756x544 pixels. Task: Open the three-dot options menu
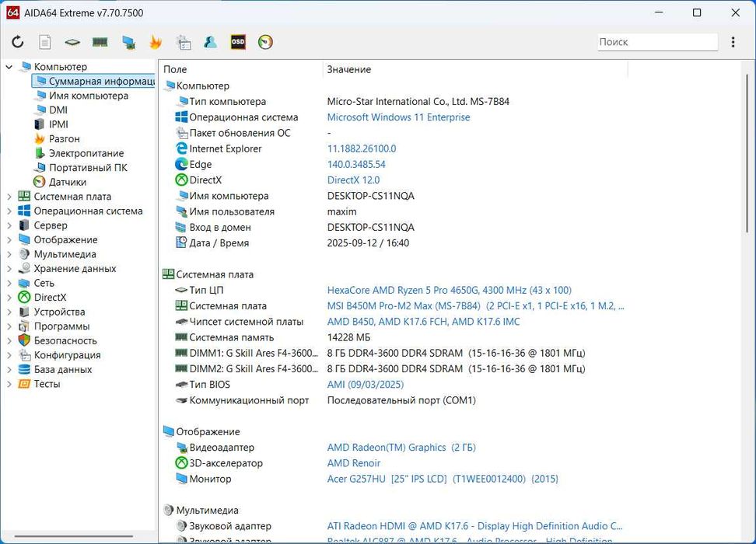pos(733,42)
